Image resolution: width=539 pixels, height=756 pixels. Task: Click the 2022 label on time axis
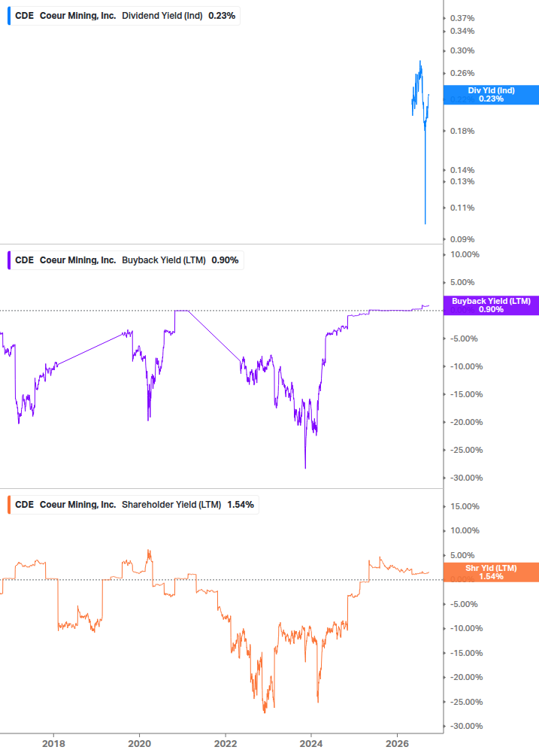click(x=226, y=743)
